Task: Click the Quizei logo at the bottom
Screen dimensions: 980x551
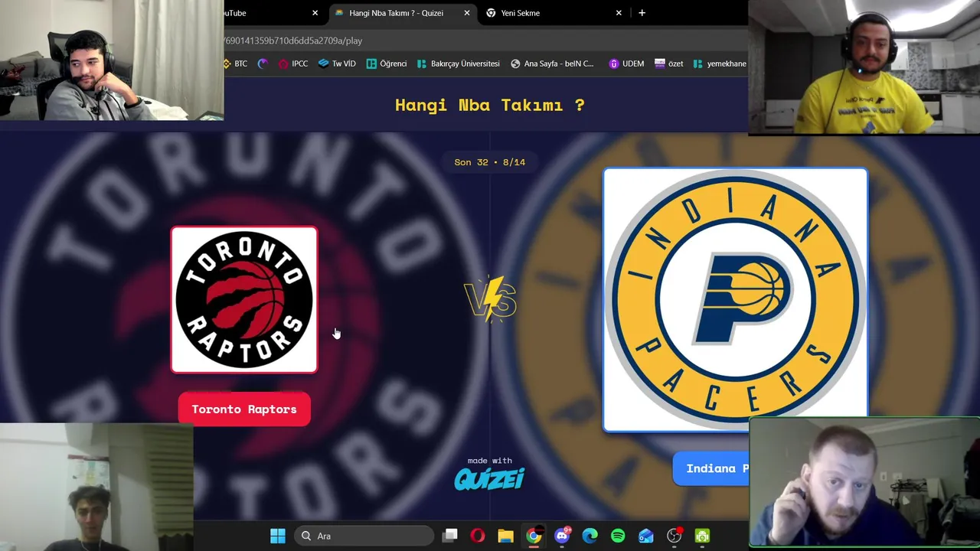Action: point(489,478)
